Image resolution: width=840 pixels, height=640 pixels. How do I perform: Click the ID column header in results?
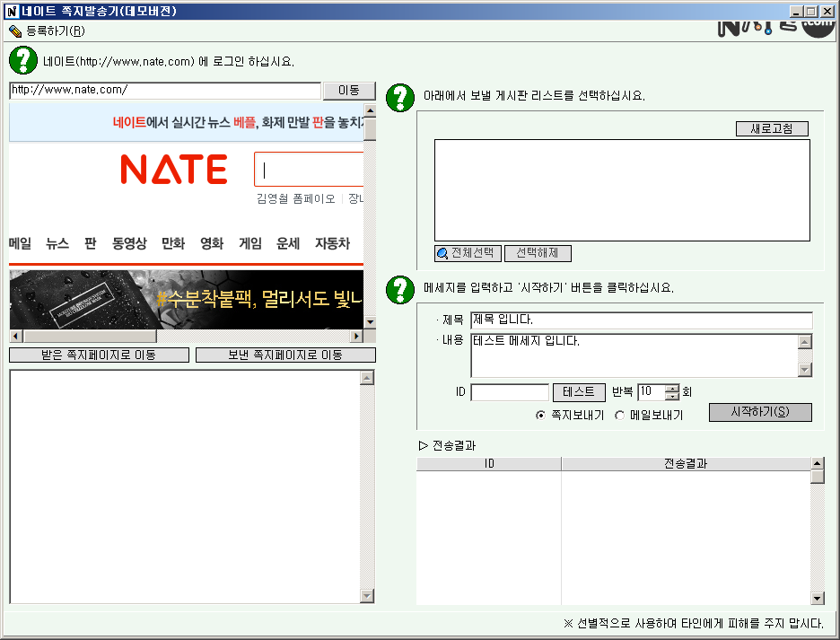click(489, 464)
